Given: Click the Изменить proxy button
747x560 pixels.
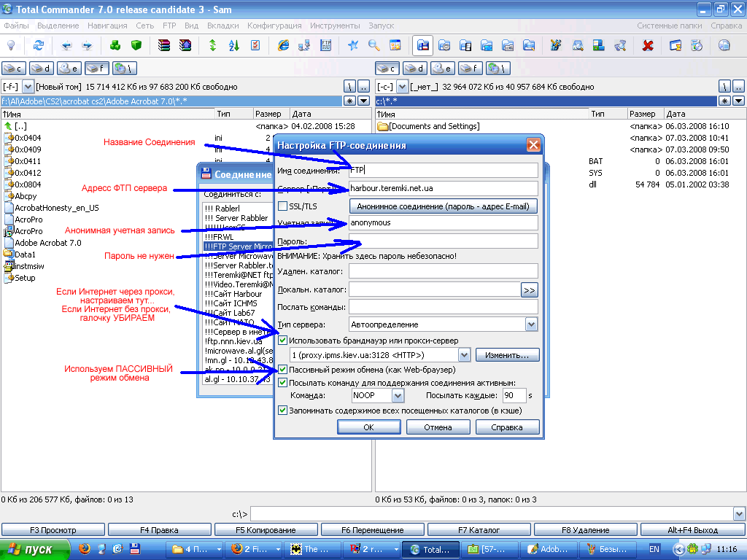Looking at the screenshot, I should click(x=507, y=355).
